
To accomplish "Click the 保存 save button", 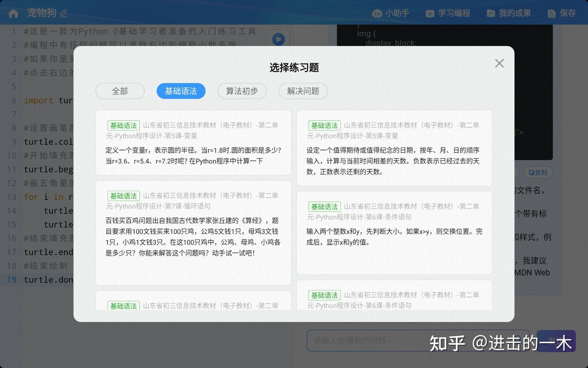I will (562, 13).
